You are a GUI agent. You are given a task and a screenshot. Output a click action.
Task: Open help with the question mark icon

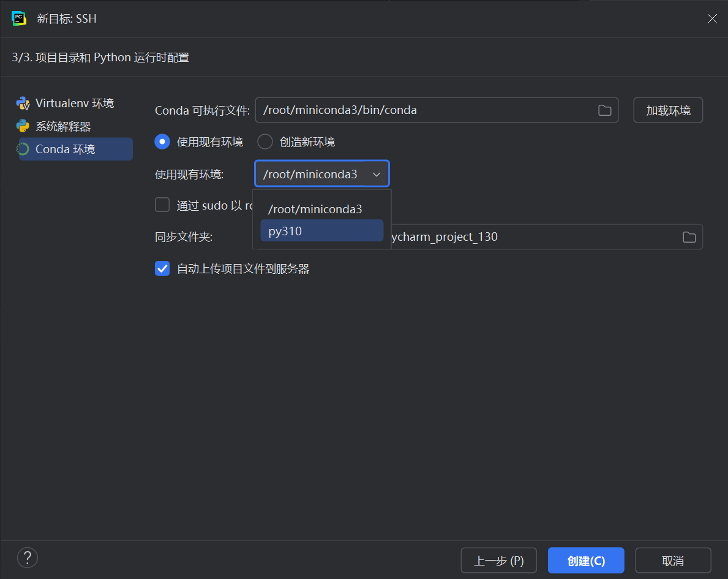(x=28, y=557)
